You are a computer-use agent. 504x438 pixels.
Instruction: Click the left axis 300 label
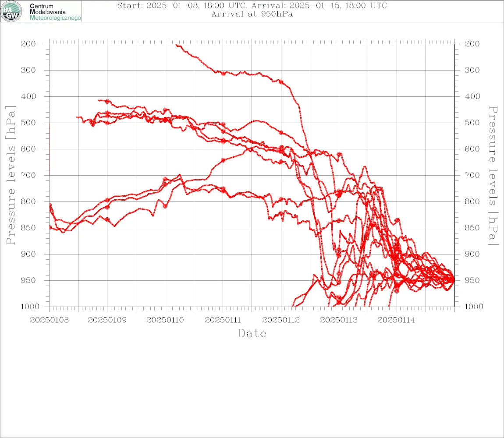[28, 70]
